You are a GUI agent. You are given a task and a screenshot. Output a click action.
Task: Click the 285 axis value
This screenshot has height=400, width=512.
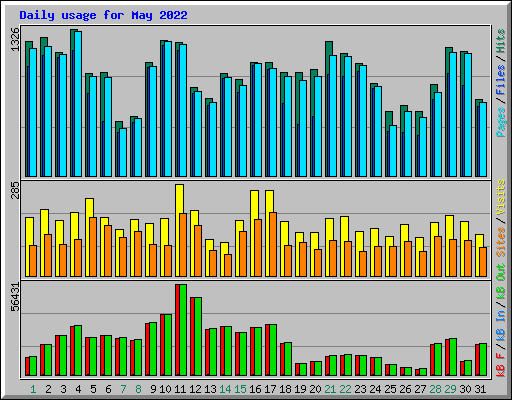15,190
